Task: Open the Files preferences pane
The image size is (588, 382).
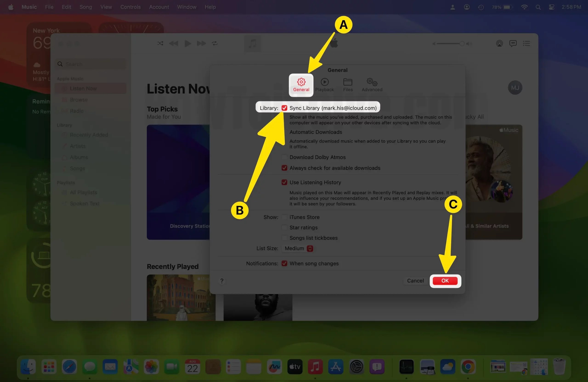Action: pyautogui.click(x=348, y=85)
